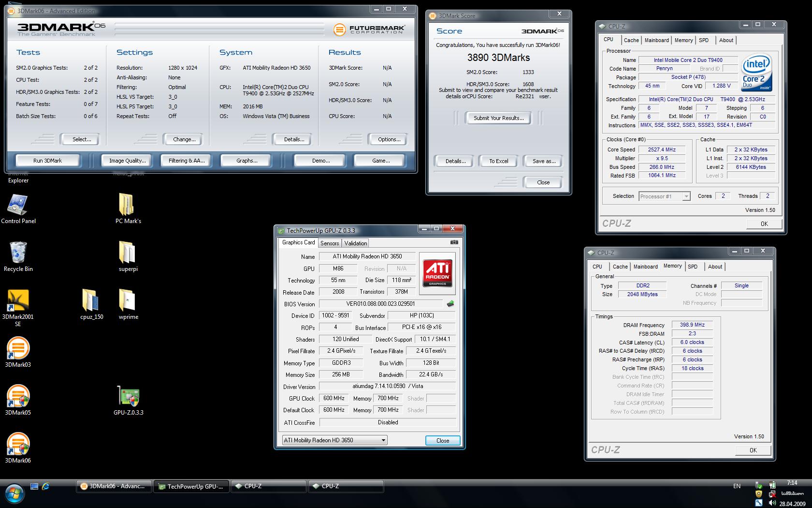812x508 pixels.
Task: Click Save as in 3DMark Score window
Action: pos(544,161)
